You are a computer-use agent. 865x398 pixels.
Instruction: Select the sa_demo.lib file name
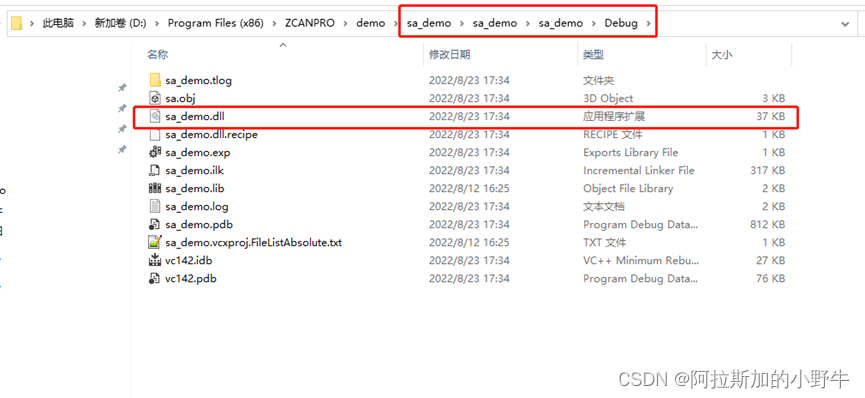195,189
